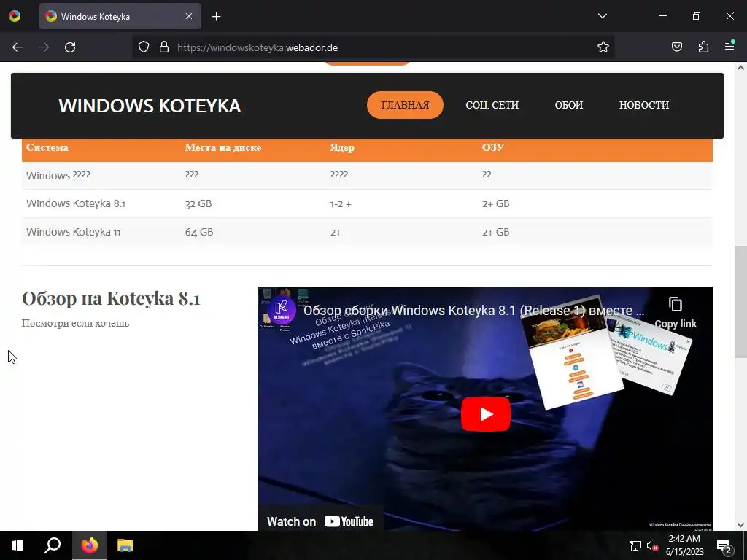Screen dimensions: 747x560
Task: Click the Места на диске column header
Action: coord(223,147)
